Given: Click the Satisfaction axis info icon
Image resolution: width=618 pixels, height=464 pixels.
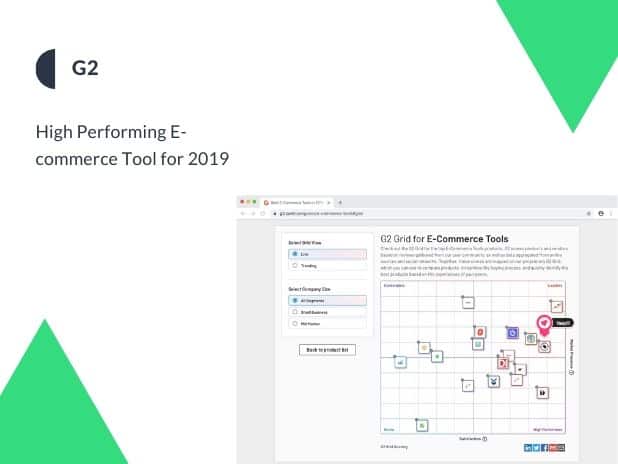Looking at the screenshot, I should (485, 438).
